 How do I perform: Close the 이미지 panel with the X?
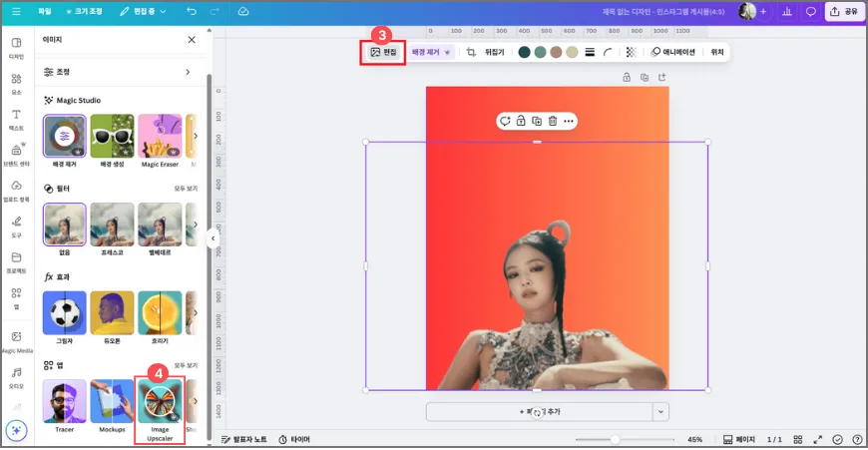pyautogui.click(x=192, y=40)
